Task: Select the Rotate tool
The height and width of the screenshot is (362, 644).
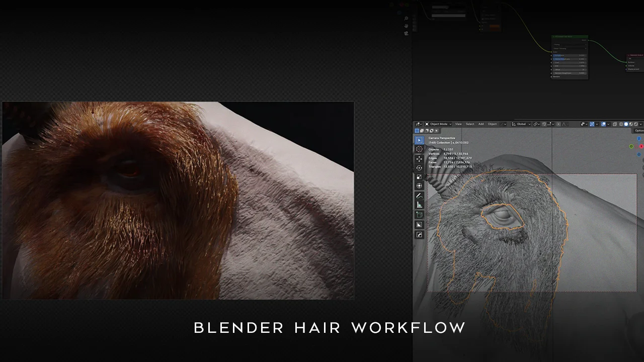Action: [x=419, y=168]
